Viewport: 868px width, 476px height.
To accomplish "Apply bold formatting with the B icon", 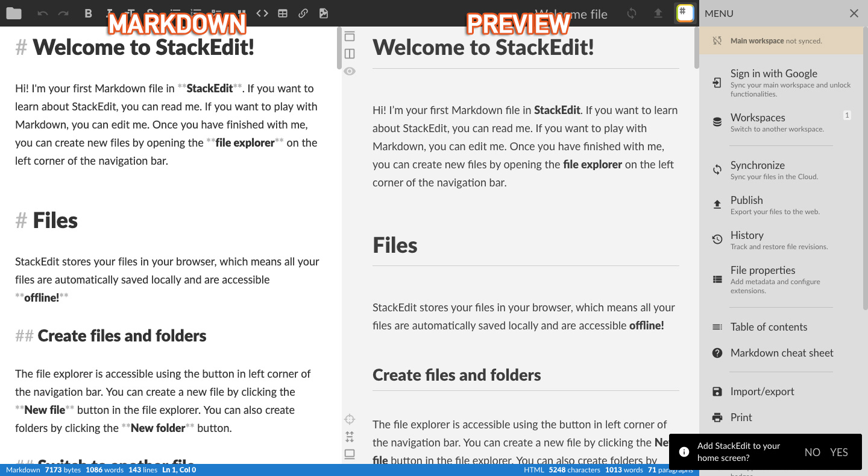I will tap(89, 13).
